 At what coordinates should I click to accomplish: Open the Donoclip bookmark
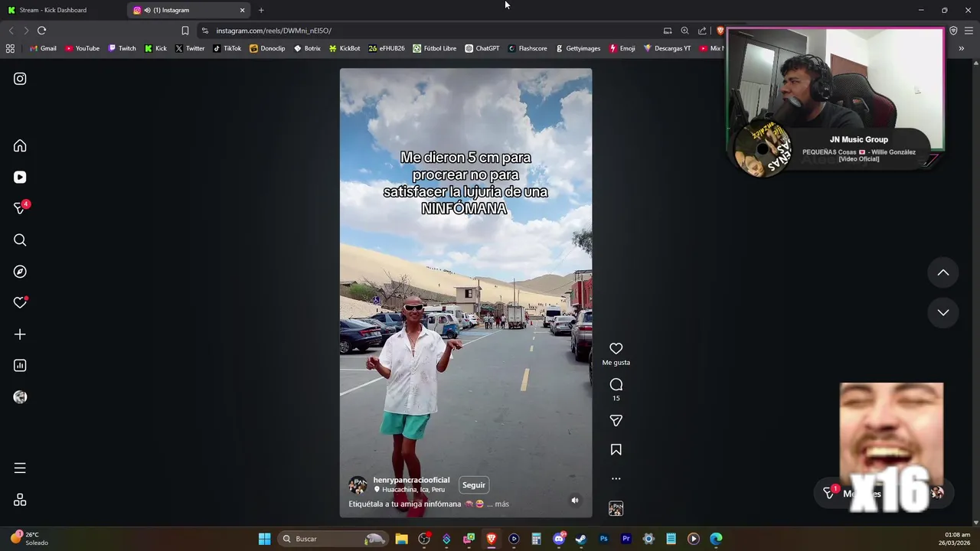click(267, 48)
